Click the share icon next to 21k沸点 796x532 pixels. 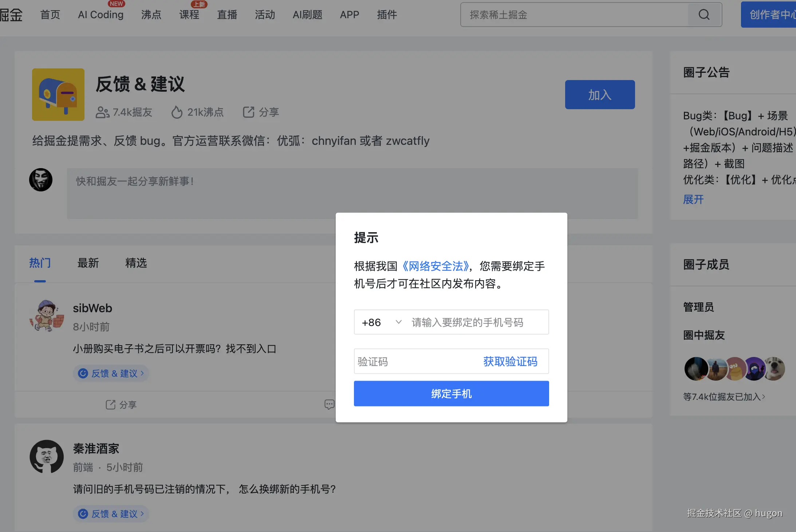(x=248, y=112)
